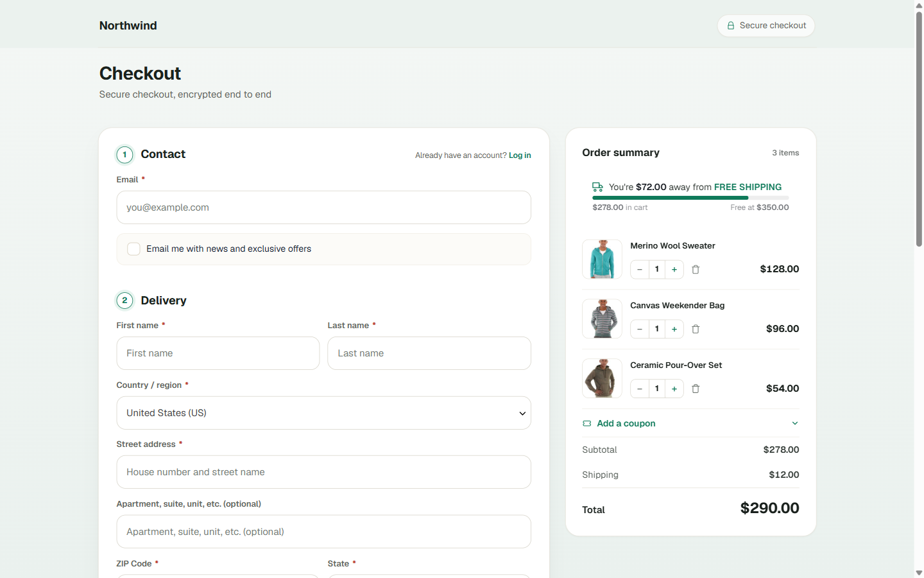The image size is (924, 578).
Task: Click the delivery truck free shipping icon
Action: [597, 187]
